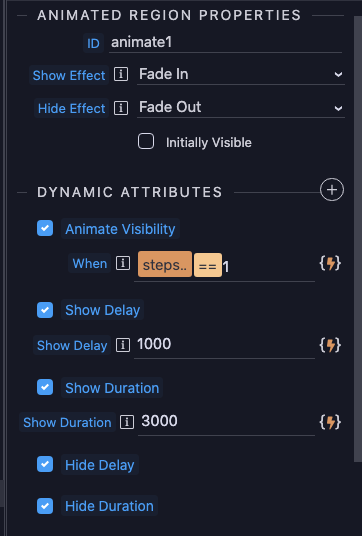The image size is (362, 536).
Task: Open expression editor for Show Delay value
Action: tap(330, 345)
